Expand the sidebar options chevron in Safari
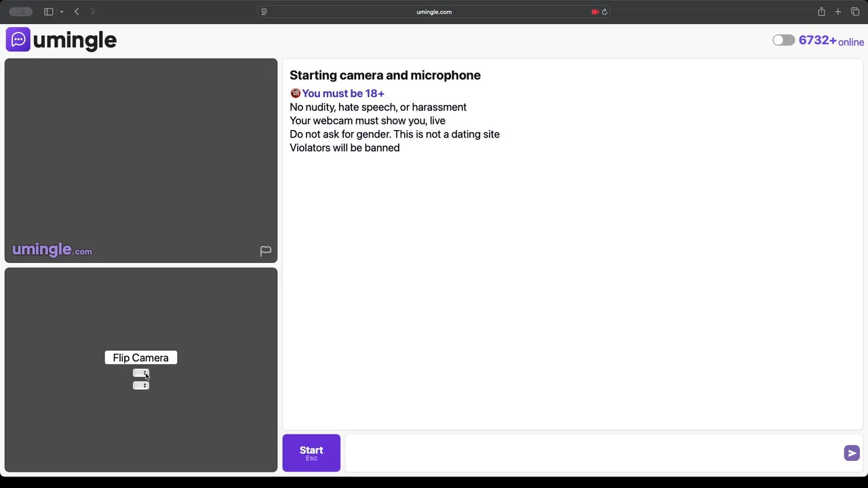 coord(61,12)
